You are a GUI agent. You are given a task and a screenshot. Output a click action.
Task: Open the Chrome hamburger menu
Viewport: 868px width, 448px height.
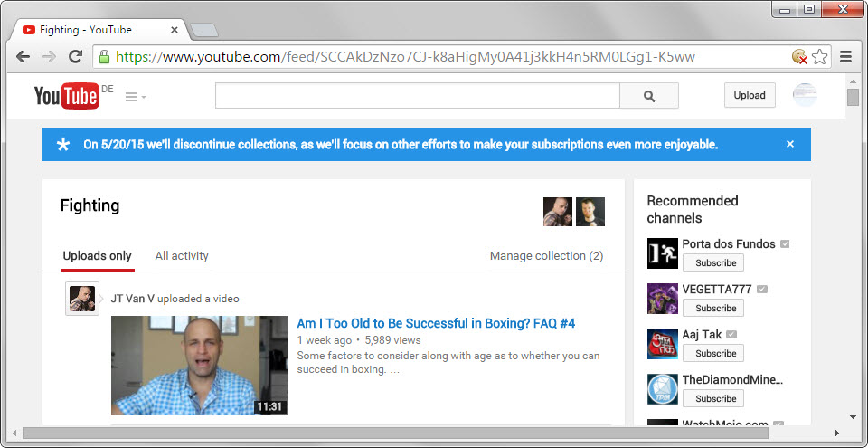coord(845,56)
